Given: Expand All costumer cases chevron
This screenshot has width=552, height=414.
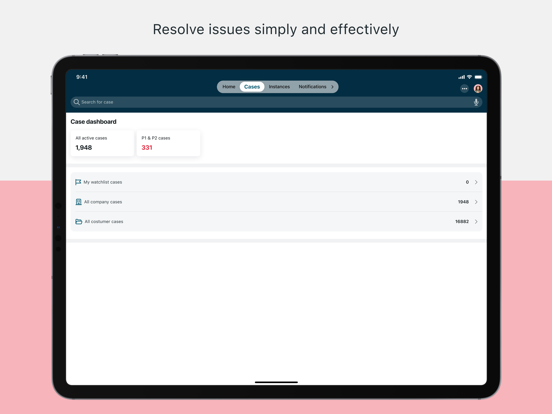Looking at the screenshot, I should coord(476,221).
